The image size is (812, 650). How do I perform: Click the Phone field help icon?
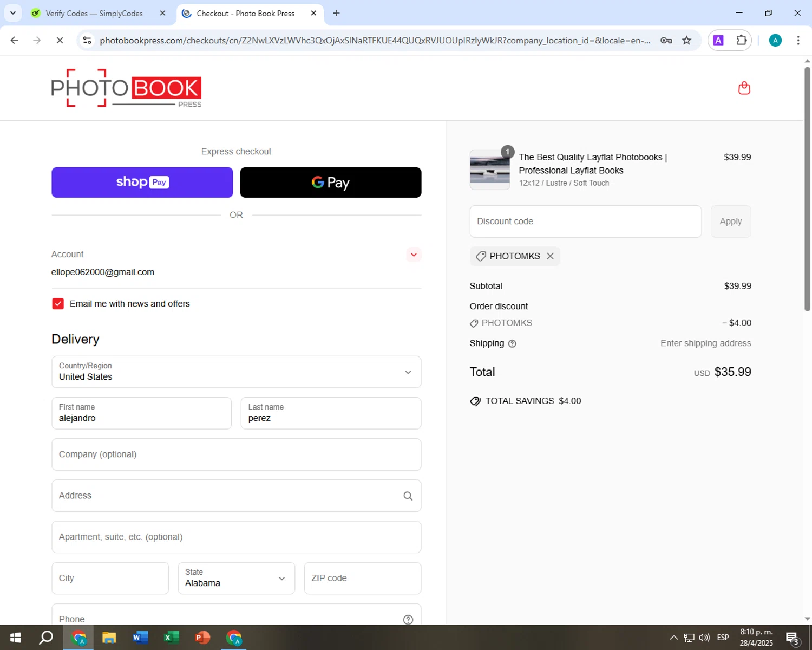point(408,619)
